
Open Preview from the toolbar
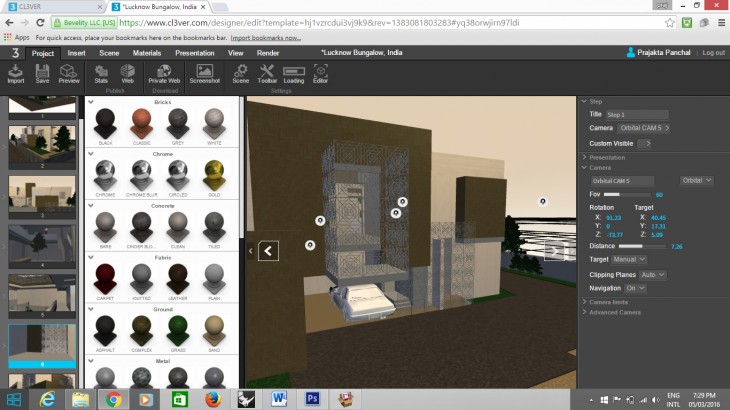click(x=69, y=74)
